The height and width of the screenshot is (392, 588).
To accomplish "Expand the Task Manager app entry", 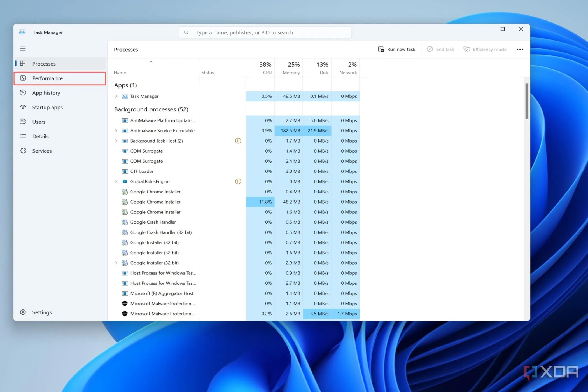I will (116, 96).
